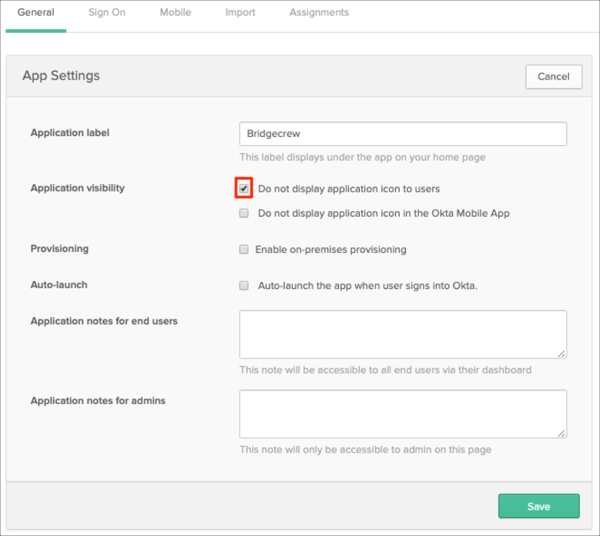Click the 'Application label' field caption
600x536 pixels.
[x=70, y=133]
